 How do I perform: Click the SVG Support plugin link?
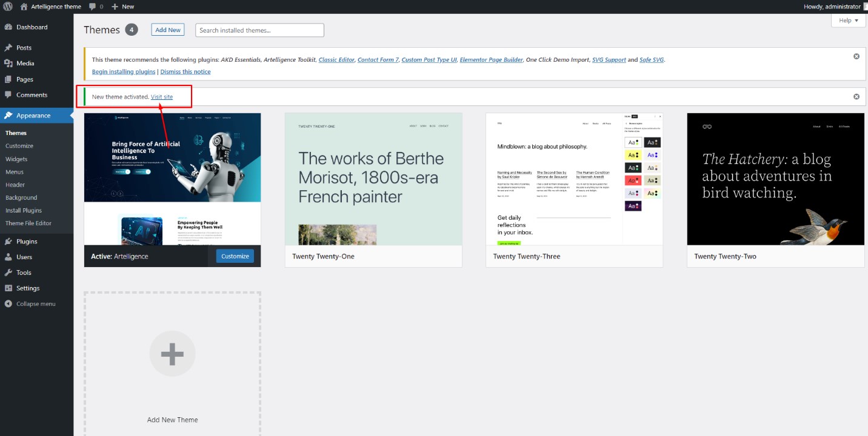coord(609,60)
